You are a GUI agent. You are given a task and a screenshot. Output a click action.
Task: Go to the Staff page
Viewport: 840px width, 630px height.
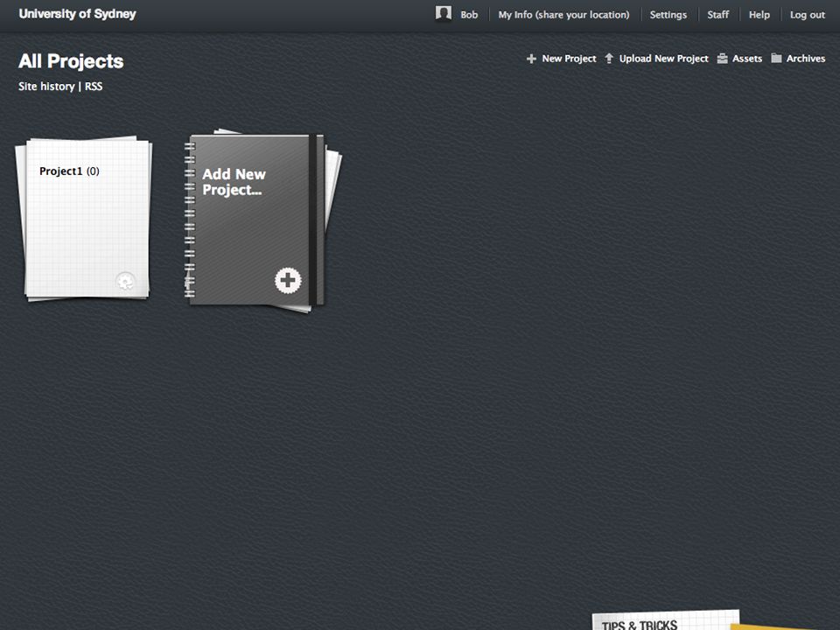coord(717,15)
